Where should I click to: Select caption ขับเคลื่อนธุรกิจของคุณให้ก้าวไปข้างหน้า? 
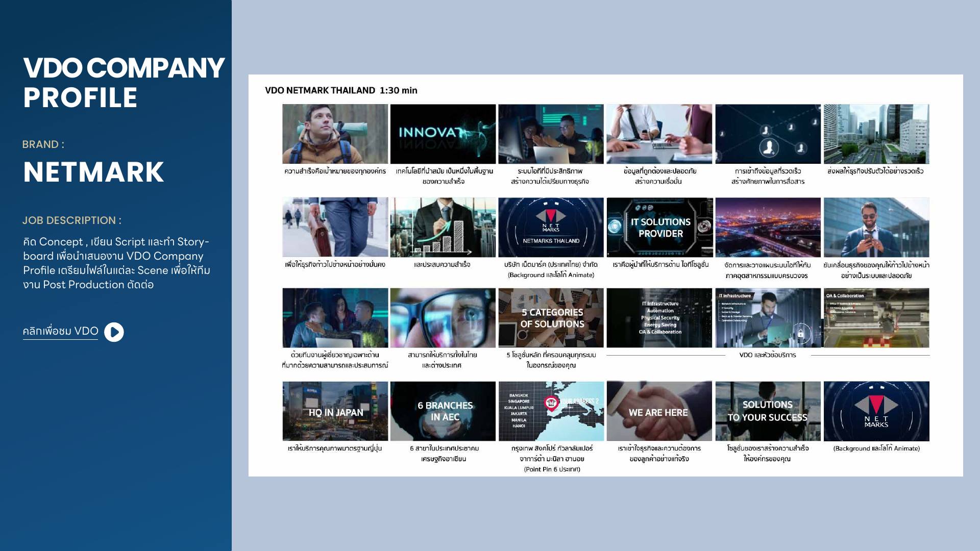tap(876, 265)
